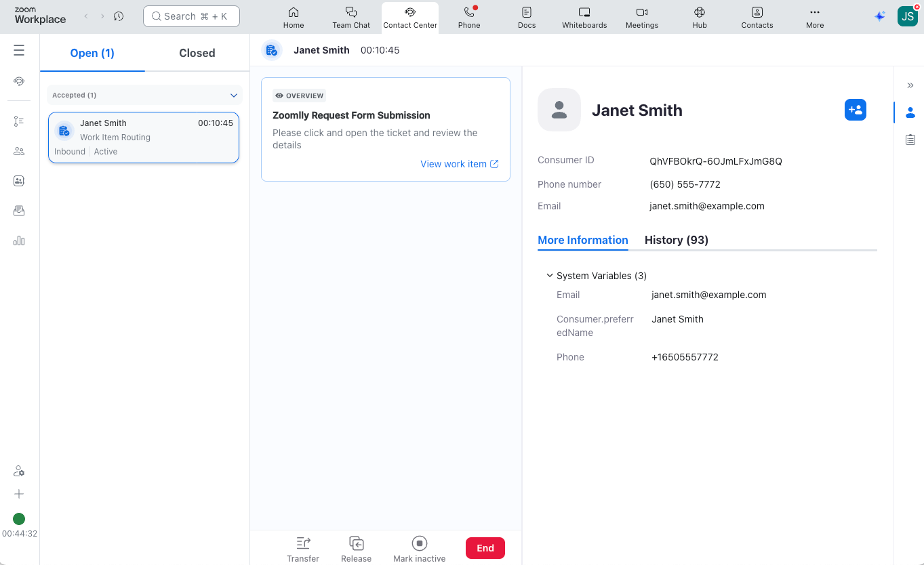Open the Meetings app

click(641, 17)
